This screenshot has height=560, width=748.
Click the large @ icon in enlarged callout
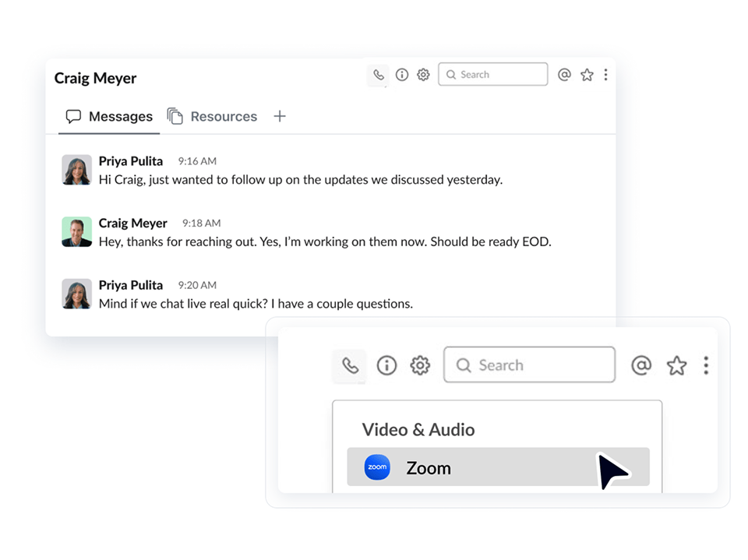[x=641, y=365]
